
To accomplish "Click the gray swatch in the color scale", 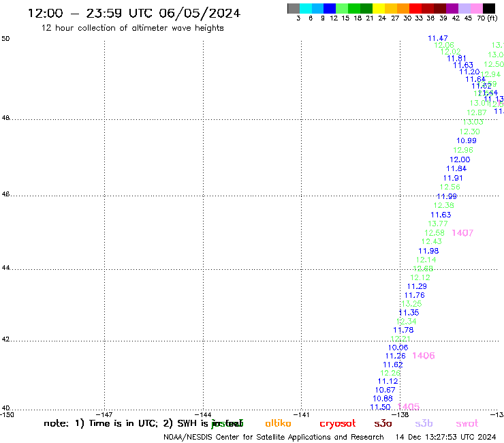I will point(294,8).
